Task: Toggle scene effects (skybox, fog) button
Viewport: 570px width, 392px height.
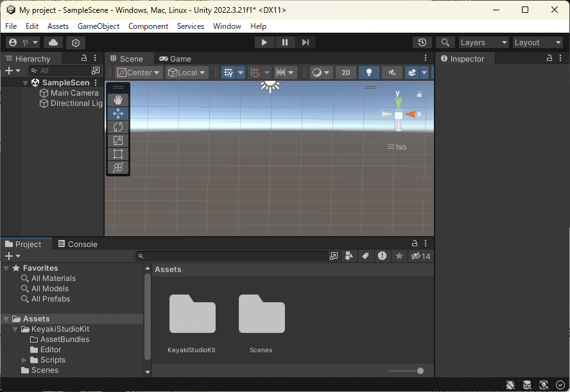Action: (412, 72)
